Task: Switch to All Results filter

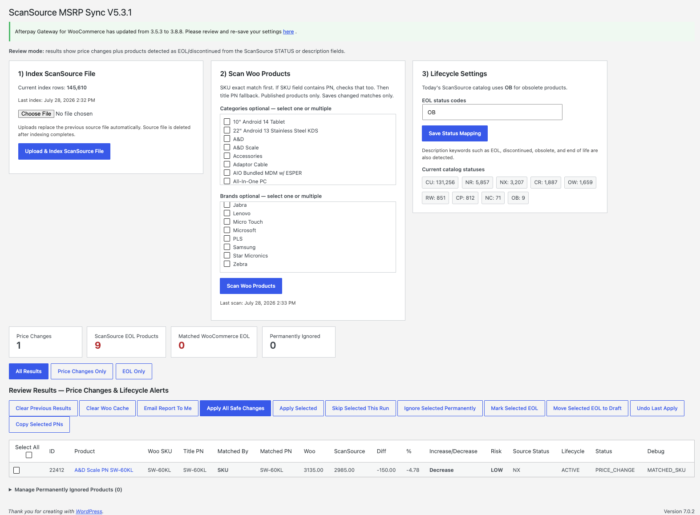Action: point(29,371)
